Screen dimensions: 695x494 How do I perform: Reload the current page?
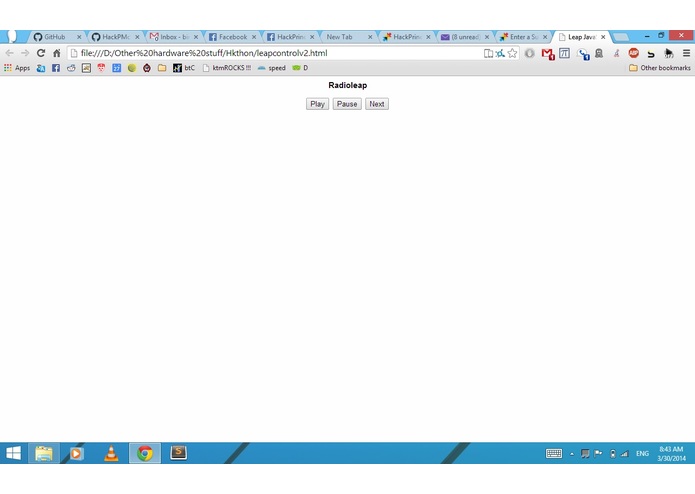tap(41, 53)
